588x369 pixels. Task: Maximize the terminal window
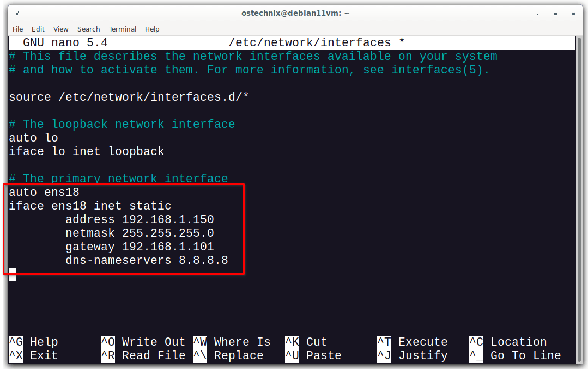pyautogui.click(x=555, y=14)
